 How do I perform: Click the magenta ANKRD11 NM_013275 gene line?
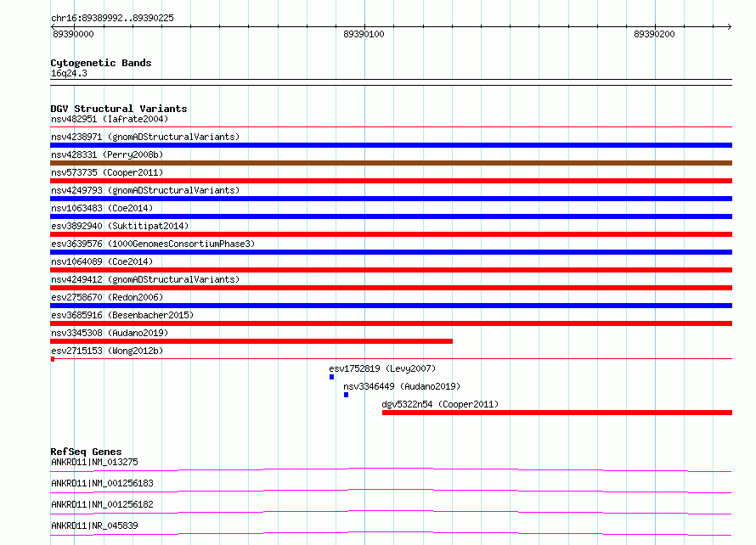[391, 469]
